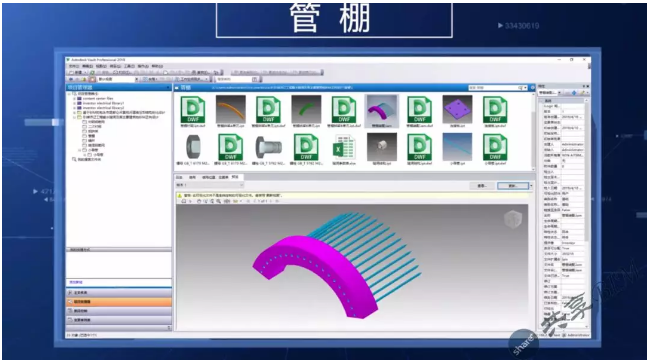Select the green arc part thumbnail
The height and width of the screenshot is (363, 650).
306,109
